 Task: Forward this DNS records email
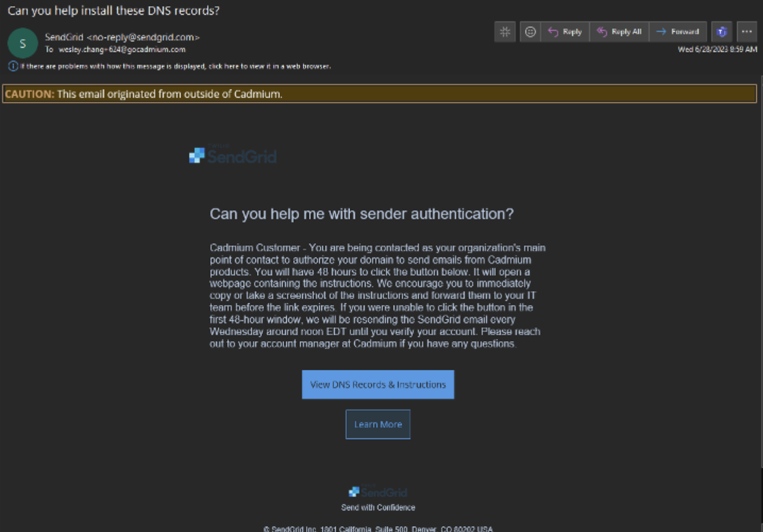tap(678, 32)
